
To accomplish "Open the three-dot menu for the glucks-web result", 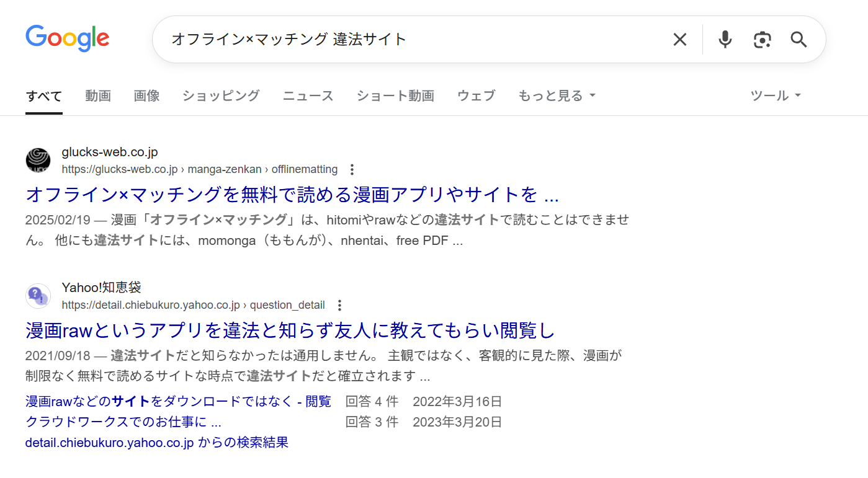I will point(352,169).
